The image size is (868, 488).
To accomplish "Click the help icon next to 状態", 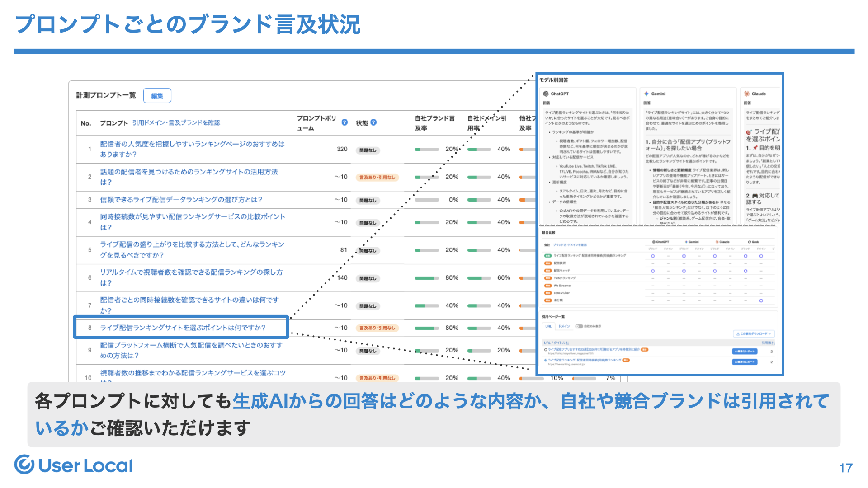I will [x=373, y=122].
